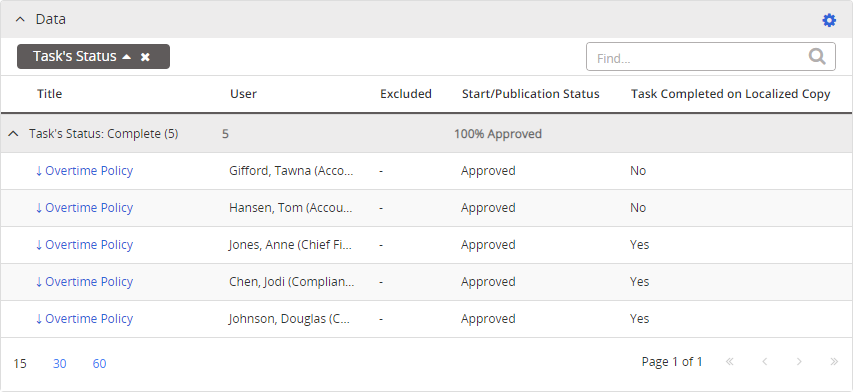Screen dimensions: 853x392
Task: Go to the previous page arrow
Action: click(765, 362)
